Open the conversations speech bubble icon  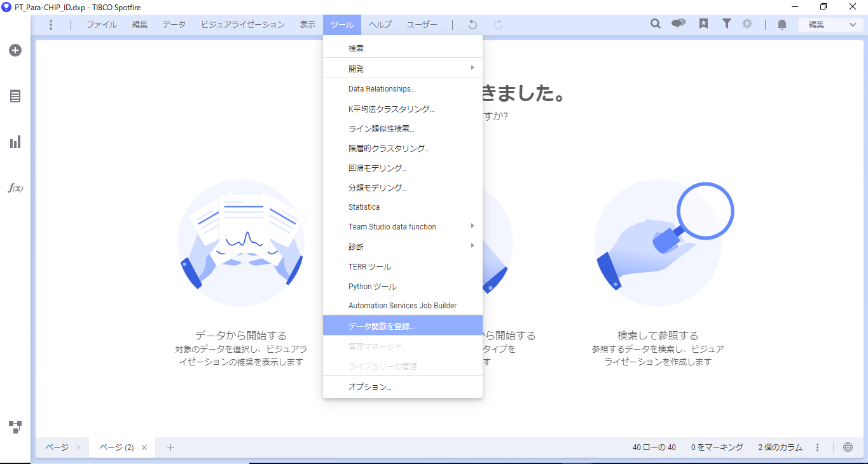pyautogui.click(x=679, y=24)
